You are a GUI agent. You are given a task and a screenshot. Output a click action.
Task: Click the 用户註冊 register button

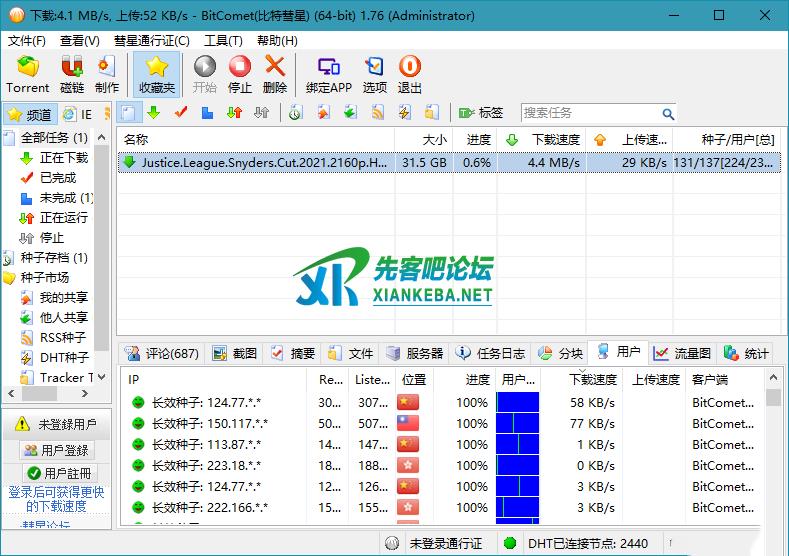[57, 473]
